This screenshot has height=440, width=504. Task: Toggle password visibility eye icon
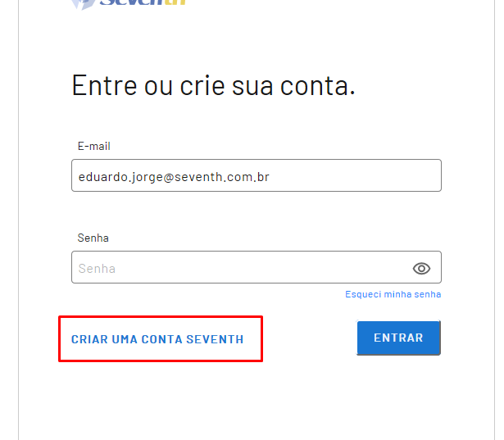421,268
